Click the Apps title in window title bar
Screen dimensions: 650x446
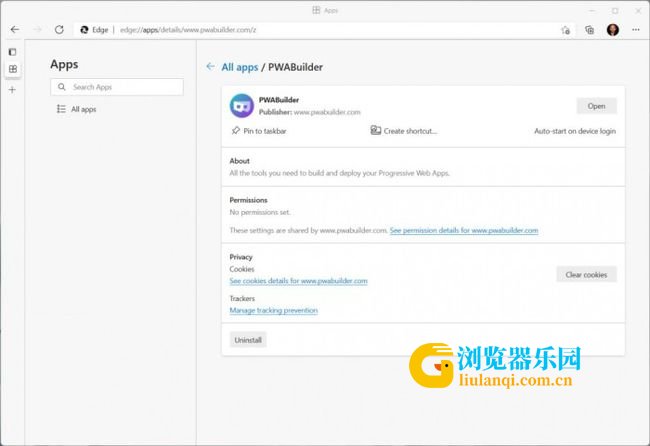tap(331, 10)
